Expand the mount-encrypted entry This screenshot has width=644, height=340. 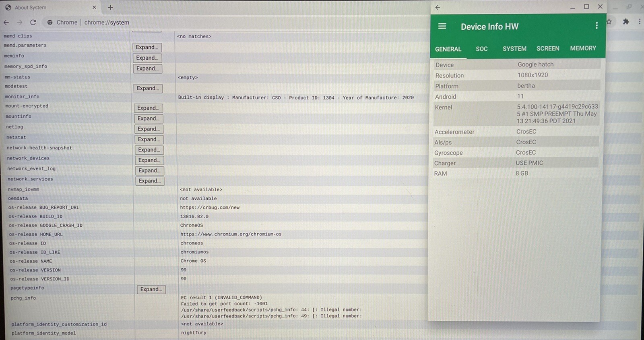click(148, 108)
